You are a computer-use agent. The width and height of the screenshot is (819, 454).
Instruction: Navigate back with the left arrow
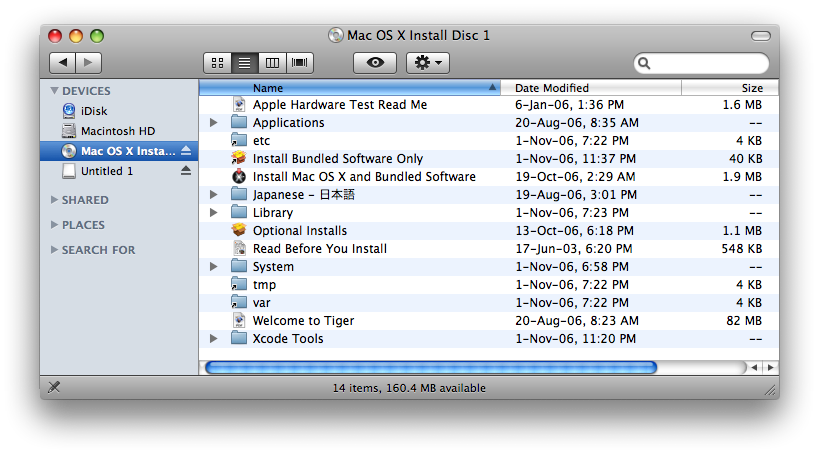[x=62, y=62]
